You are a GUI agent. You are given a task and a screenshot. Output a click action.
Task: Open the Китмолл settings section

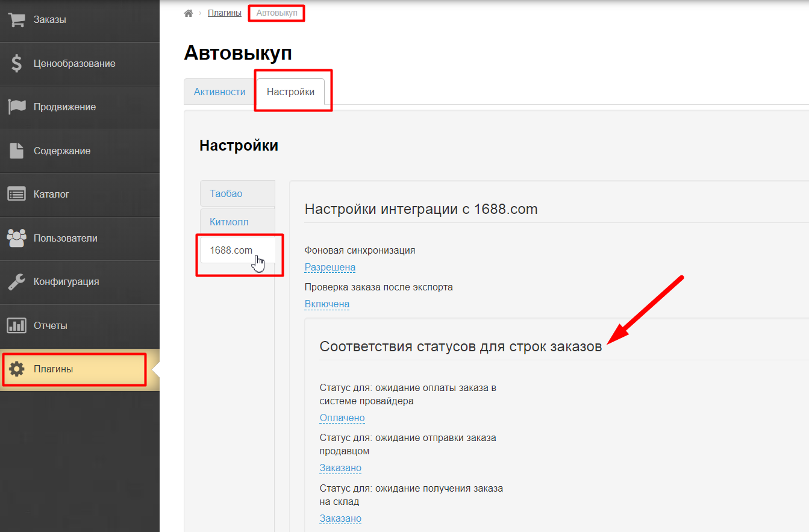pos(229,222)
